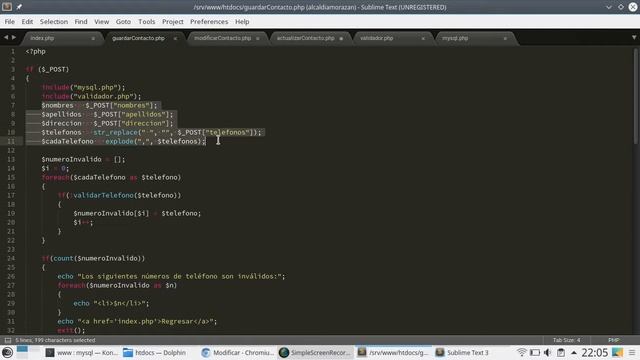The image size is (640, 360).
Task: Open the Help menu
Action: [242, 22]
